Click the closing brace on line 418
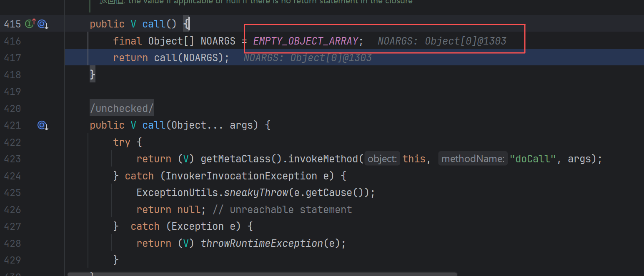The height and width of the screenshot is (276, 644). [x=93, y=75]
